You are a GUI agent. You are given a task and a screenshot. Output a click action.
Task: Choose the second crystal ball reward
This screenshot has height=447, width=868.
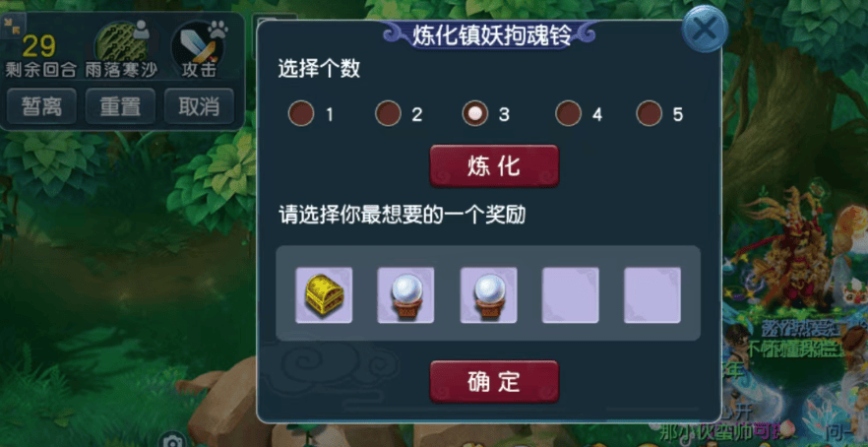coord(488,295)
